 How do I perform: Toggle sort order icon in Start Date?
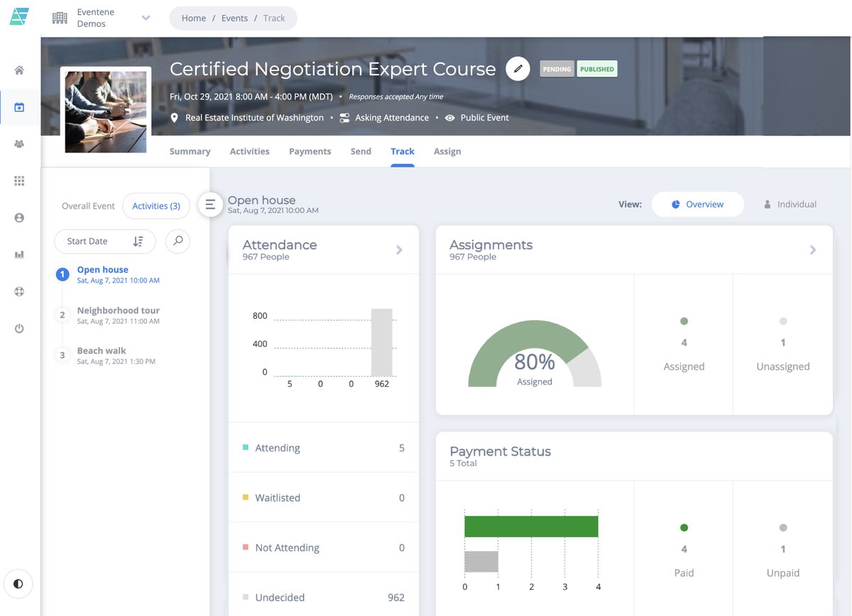point(138,241)
